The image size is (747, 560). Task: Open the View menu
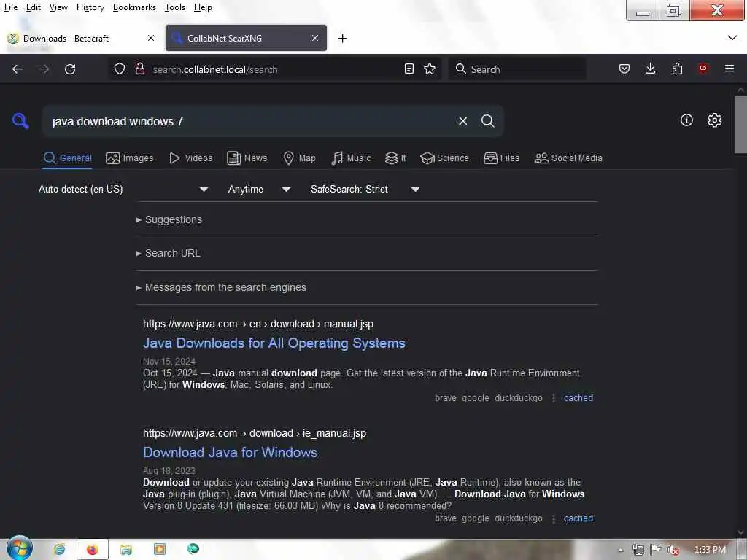tap(58, 7)
